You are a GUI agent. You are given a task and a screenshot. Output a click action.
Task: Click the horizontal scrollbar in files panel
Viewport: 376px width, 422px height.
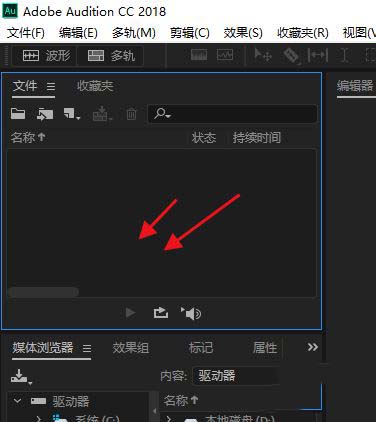[43, 292]
